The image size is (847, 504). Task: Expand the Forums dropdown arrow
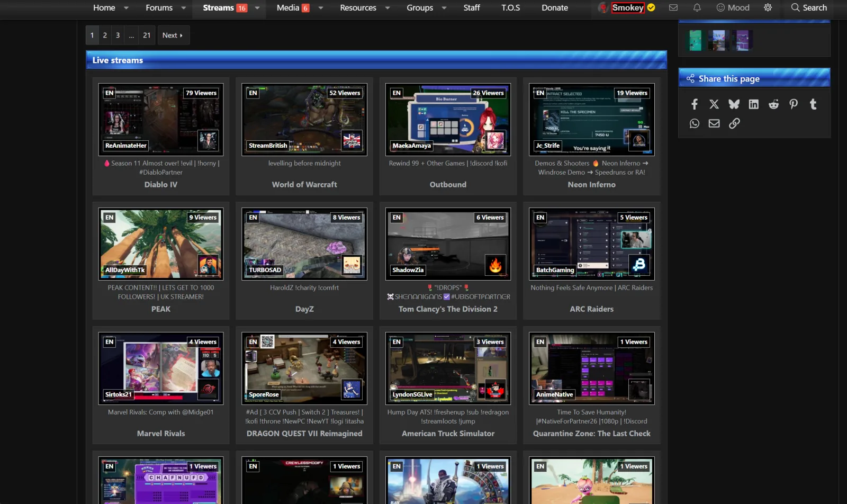pos(184,8)
